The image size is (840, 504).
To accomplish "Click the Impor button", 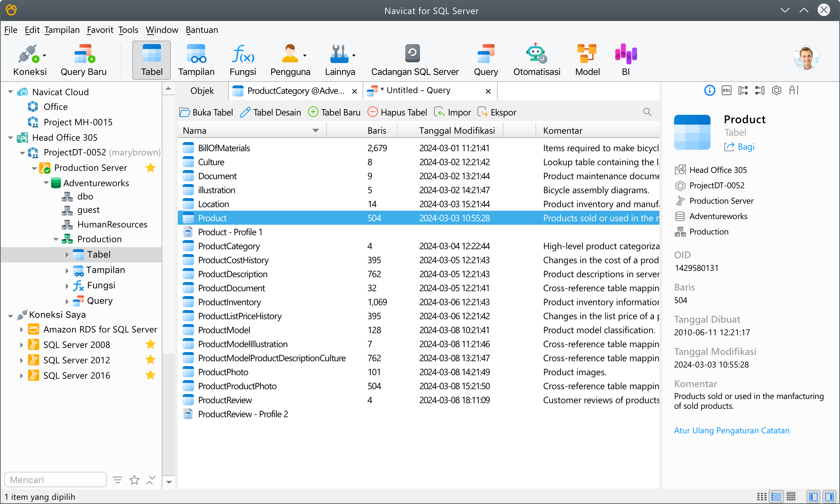I will click(453, 112).
